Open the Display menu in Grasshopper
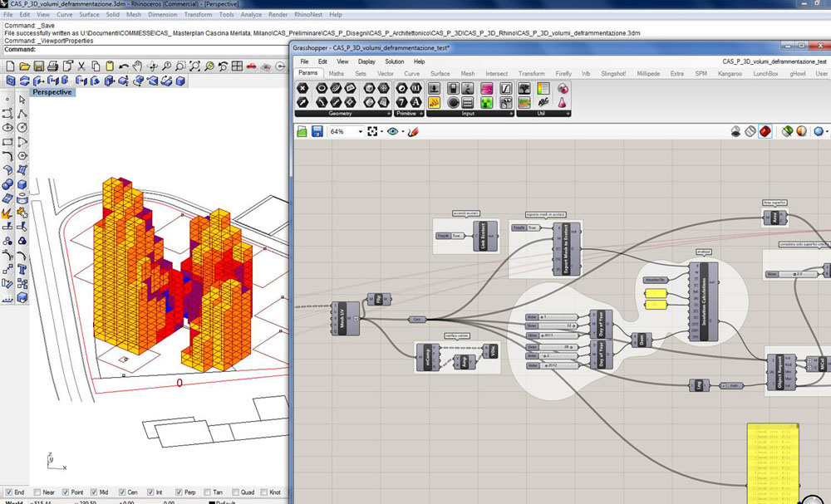Viewport: 831px width, 504px height. (x=366, y=61)
